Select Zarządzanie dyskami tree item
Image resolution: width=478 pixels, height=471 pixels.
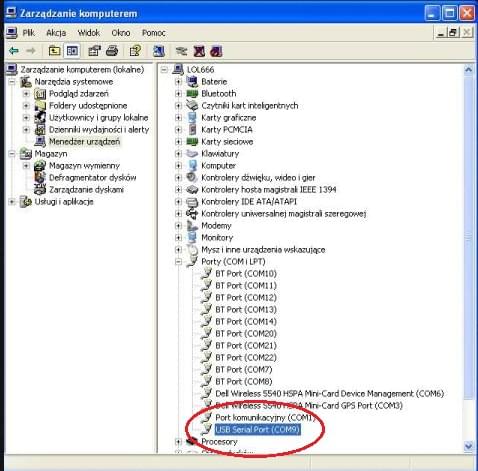(86, 190)
